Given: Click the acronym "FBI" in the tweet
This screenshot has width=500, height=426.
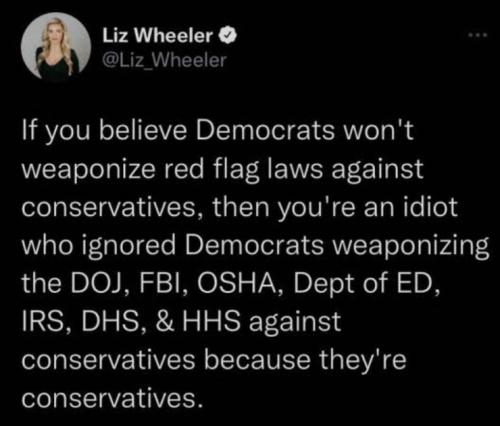Looking at the screenshot, I should point(163,284).
